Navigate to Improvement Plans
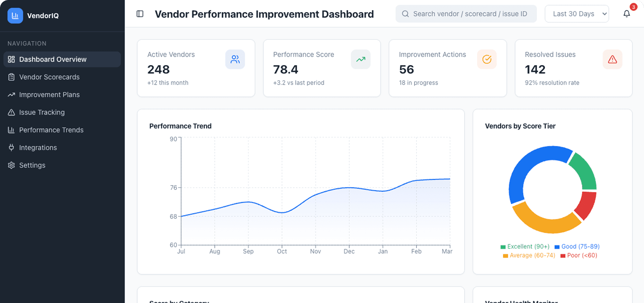The image size is (644, 303). (62, 95)
